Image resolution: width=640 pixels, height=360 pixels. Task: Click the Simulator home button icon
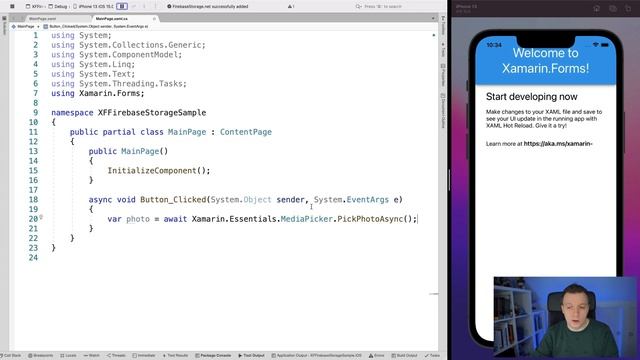click(596, 8)
